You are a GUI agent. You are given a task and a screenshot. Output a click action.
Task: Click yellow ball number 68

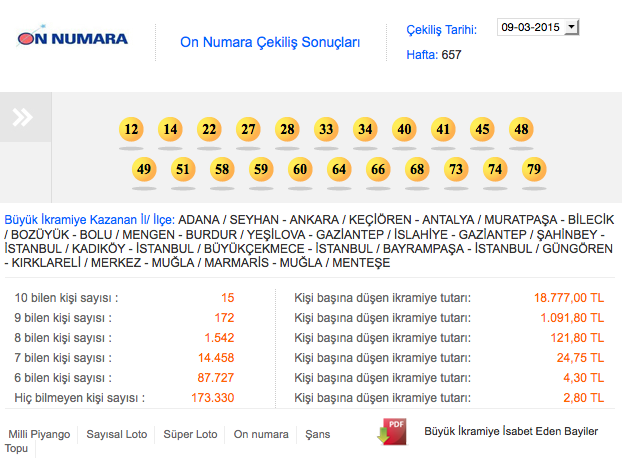click(417, 169)
